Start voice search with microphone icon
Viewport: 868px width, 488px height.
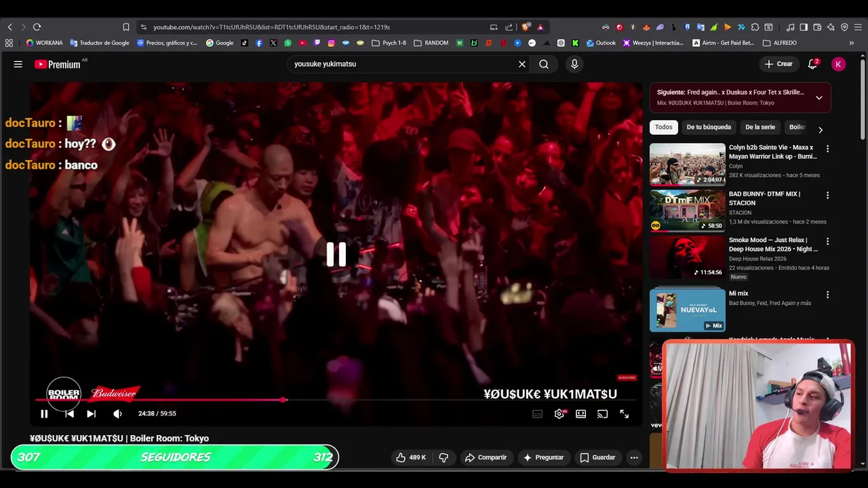pyautogui.click(x=574, y=64)
